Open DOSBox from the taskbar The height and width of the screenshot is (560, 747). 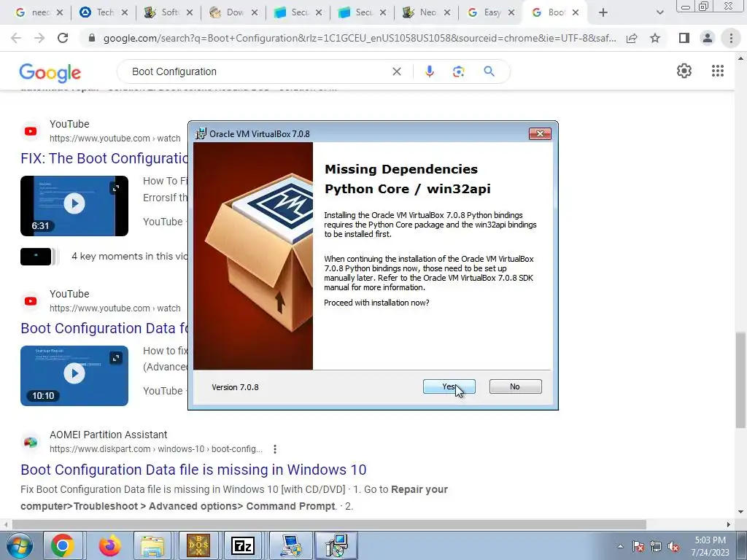pos(198,545)
